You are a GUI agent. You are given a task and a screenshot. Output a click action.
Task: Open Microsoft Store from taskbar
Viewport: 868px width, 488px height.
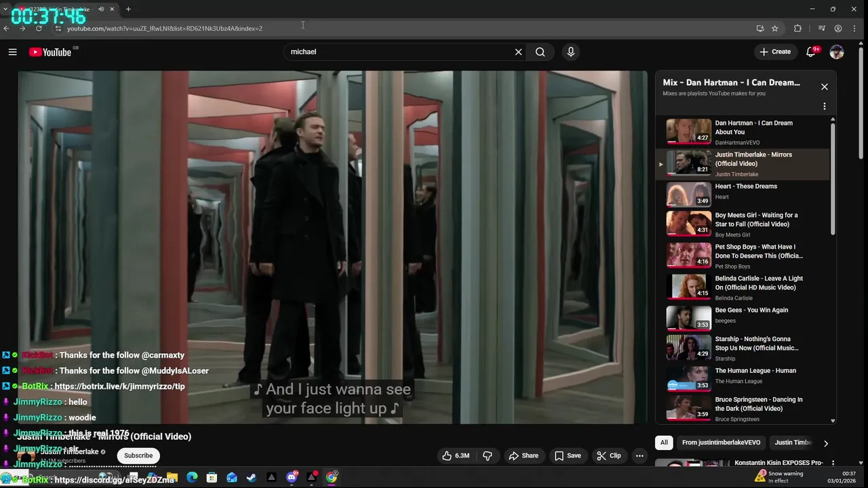212,477
